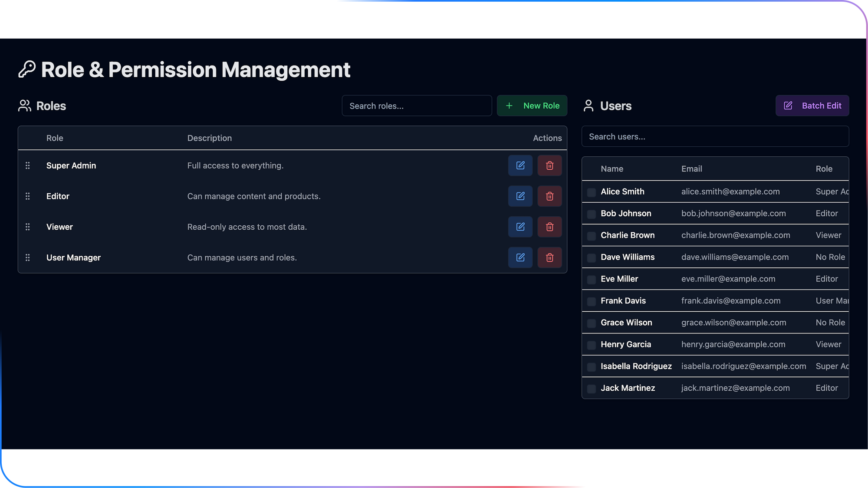Open Batch Edit for users

pyautogui.click(x=812, y=106)
